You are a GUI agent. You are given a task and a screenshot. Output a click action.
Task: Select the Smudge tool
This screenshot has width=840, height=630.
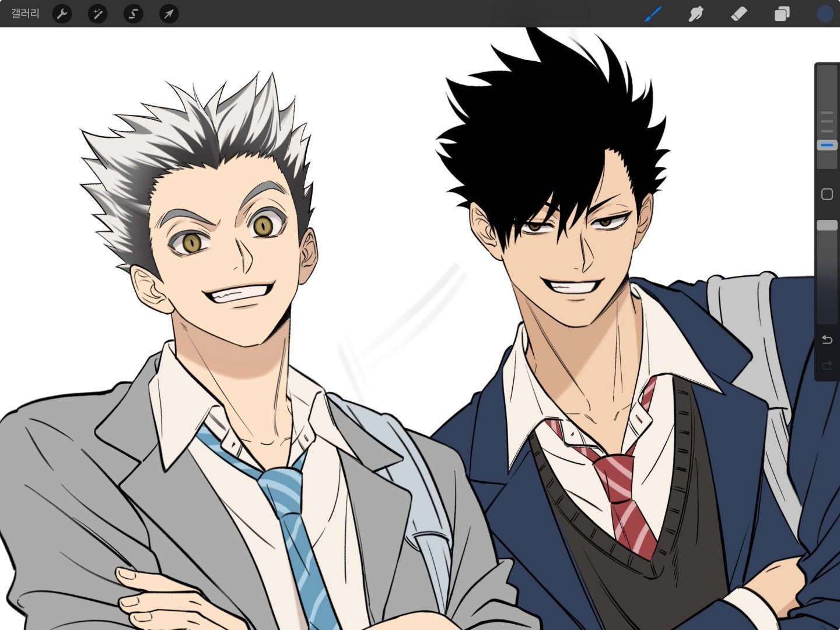coord(696,13)
